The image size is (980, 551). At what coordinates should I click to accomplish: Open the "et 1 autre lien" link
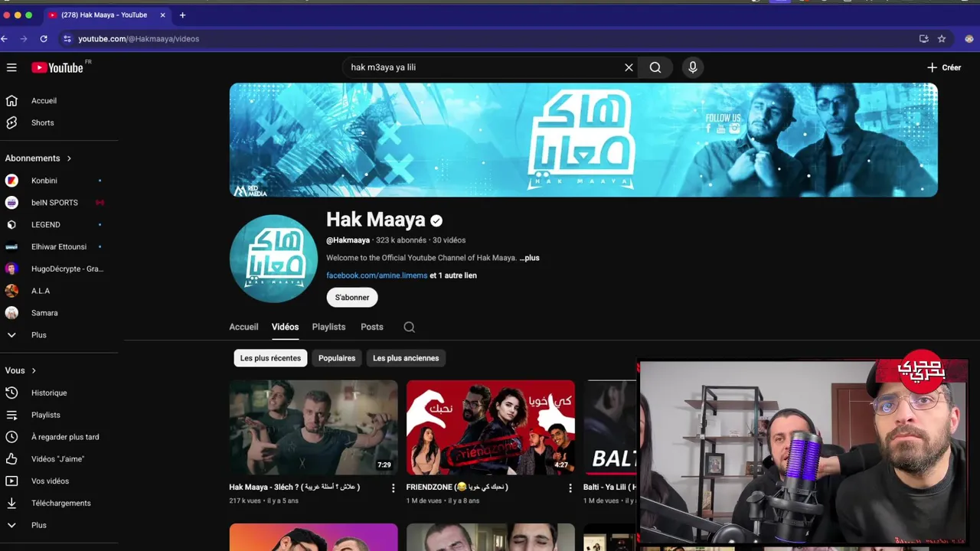pyautogui.click(x=453, y=275)
